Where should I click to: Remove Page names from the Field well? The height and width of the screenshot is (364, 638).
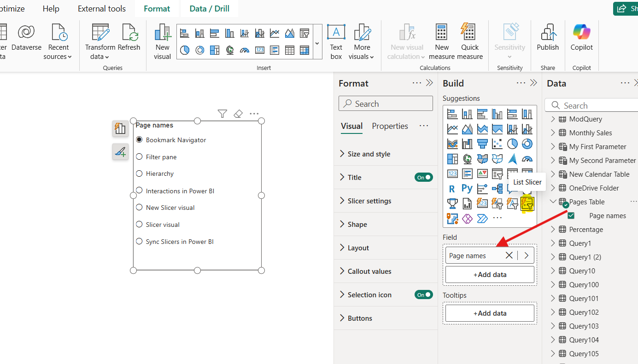pyautogui.click(x=509, y=255)
